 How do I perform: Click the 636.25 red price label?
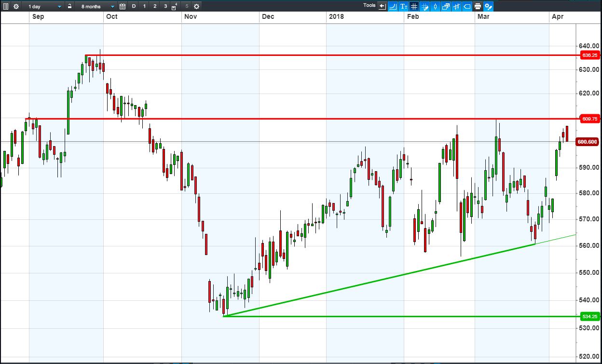point(590,55)
